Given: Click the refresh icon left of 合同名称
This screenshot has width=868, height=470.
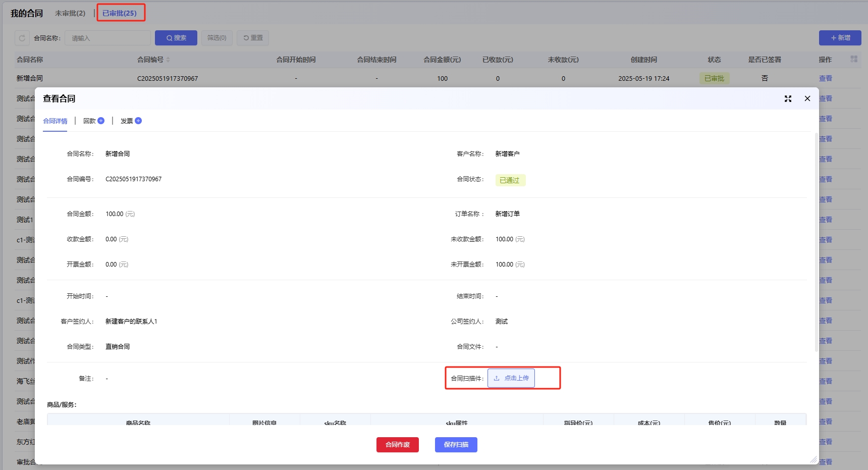Looking at the screenshot, I should [x=22, y=38].
